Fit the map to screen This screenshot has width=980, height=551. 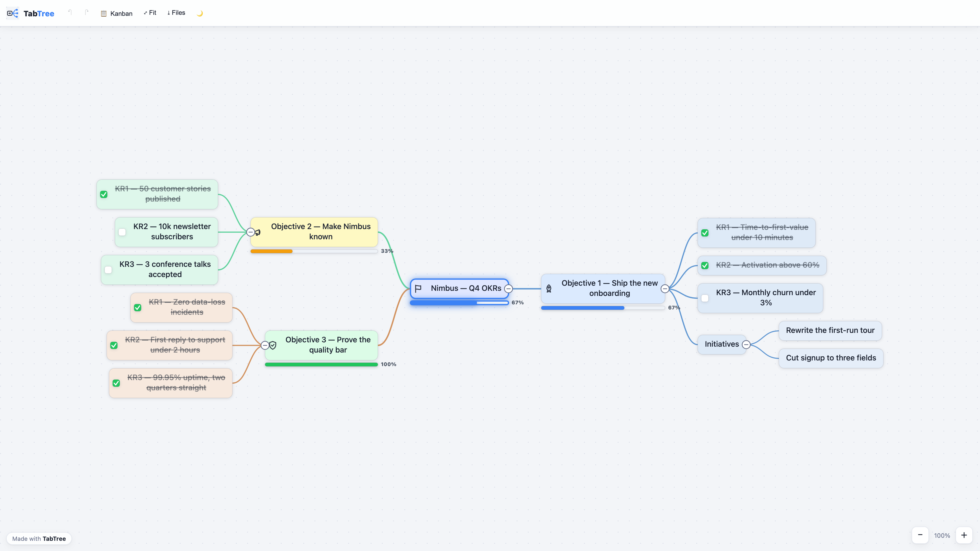tap(150, 13)
